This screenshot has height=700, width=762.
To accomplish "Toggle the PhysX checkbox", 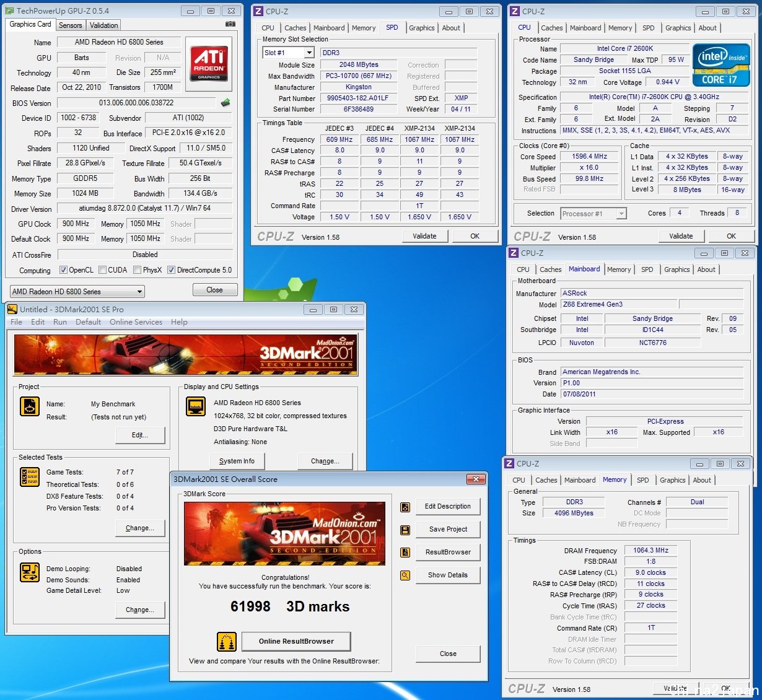I will pyautogui.click(x=137, y=270).
